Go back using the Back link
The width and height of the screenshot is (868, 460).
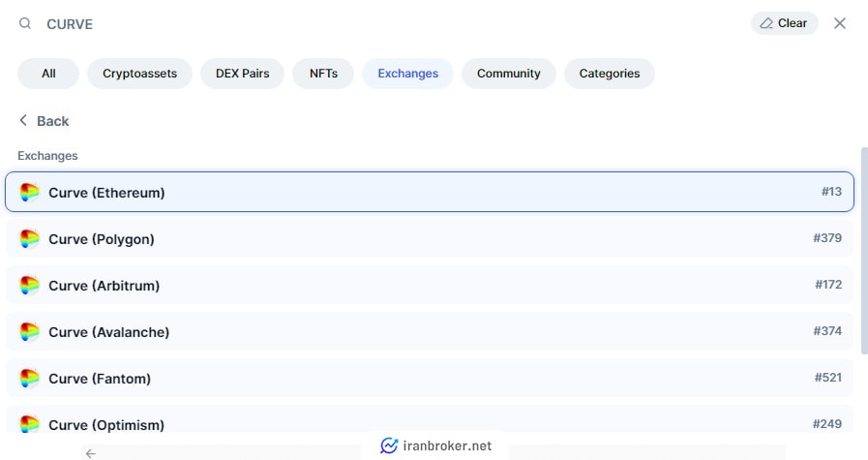(x=45, y=121)
